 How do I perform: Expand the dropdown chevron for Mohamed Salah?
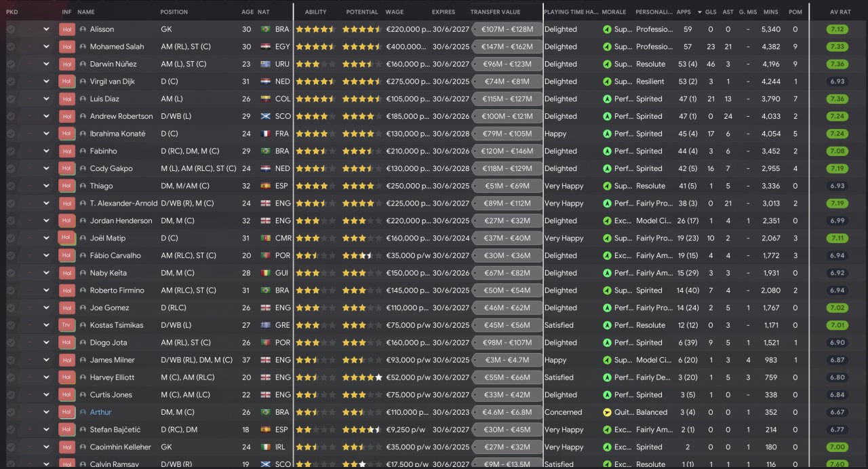pyautogui.click(x=46, y=47)
